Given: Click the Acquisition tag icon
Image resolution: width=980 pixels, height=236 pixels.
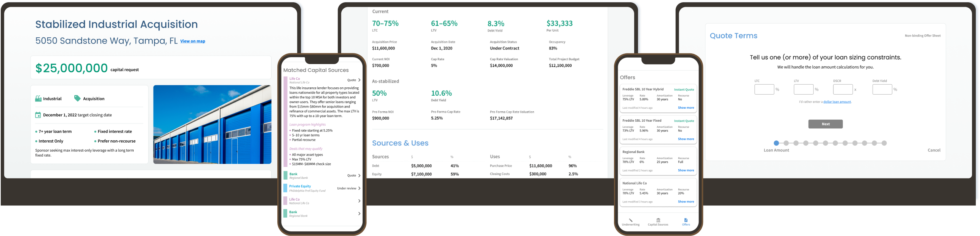Looking at the screenshot, I should (77, 98).
